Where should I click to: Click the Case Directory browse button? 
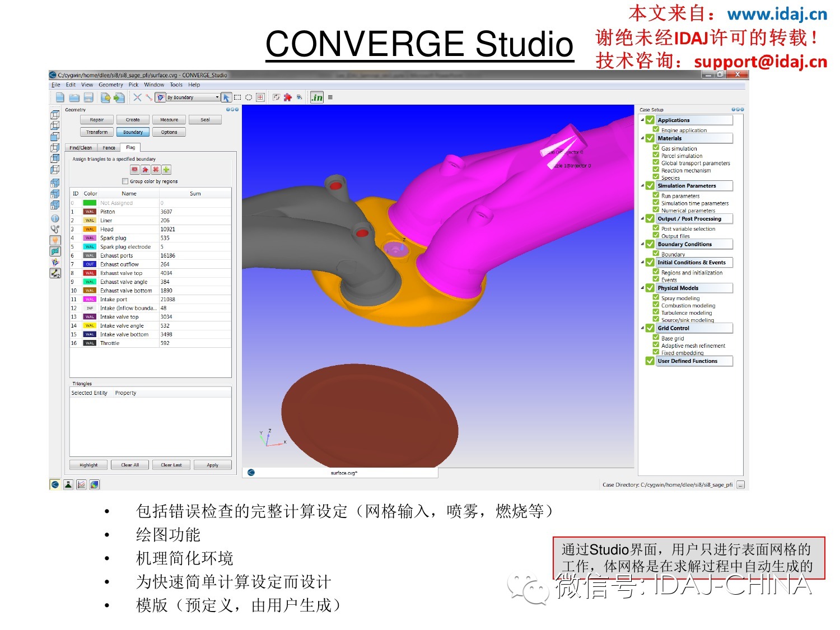pyautogui.click(x=740, y=485)
